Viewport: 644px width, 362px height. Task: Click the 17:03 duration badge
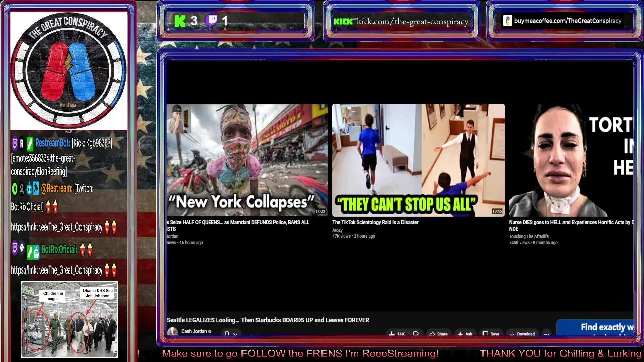click(320, 212)
